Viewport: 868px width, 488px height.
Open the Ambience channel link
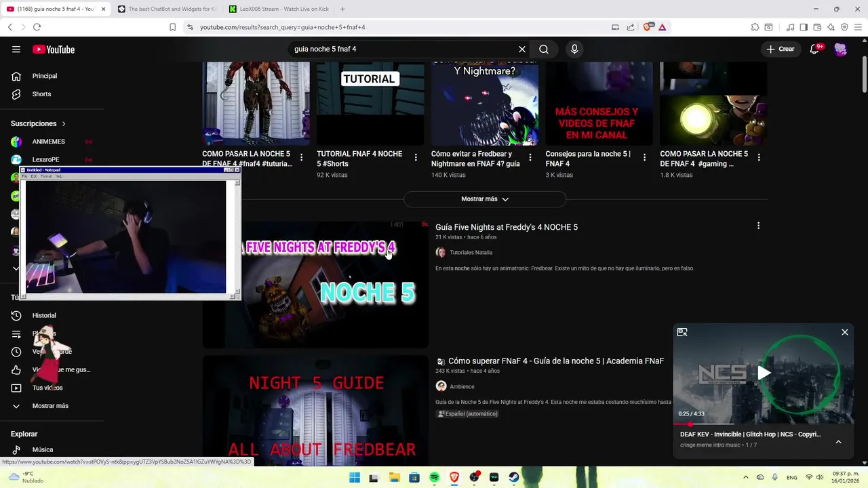462,386
